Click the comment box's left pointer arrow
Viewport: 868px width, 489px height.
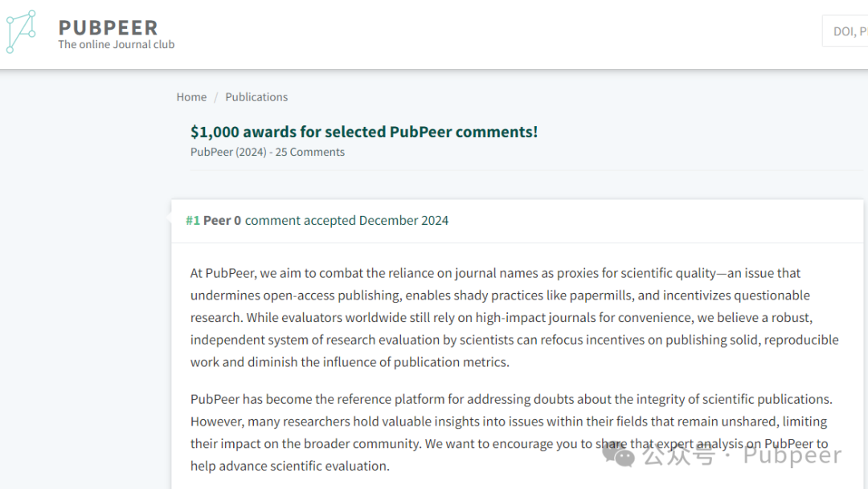(169, 218)
